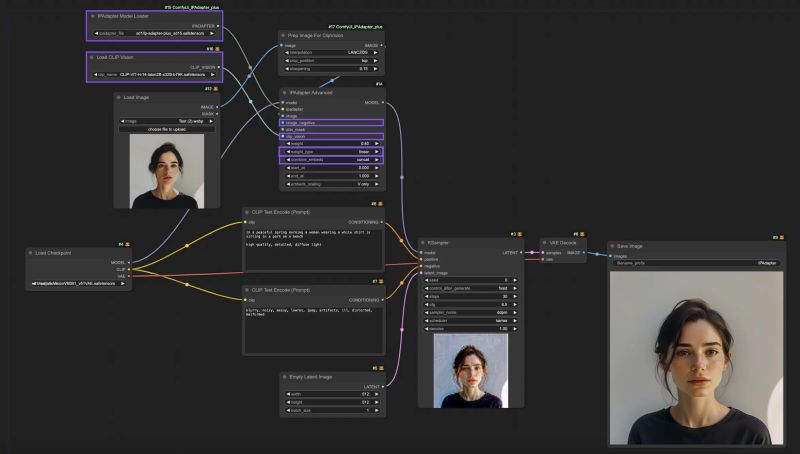Click the clip_vision input port on IPAdapter Advanced
Viewport: 800px width, 454px height.
(x=283, y=137)
